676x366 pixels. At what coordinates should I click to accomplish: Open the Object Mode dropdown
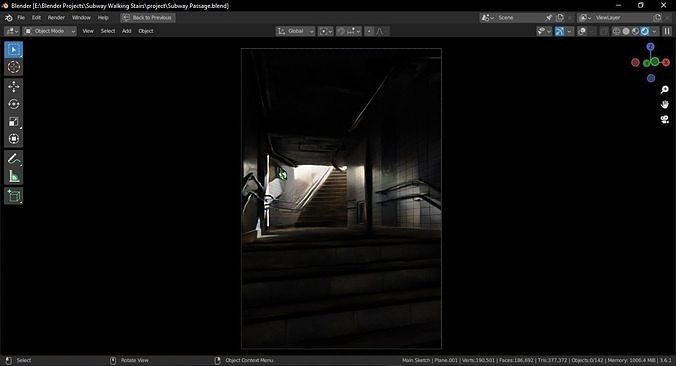50,31
